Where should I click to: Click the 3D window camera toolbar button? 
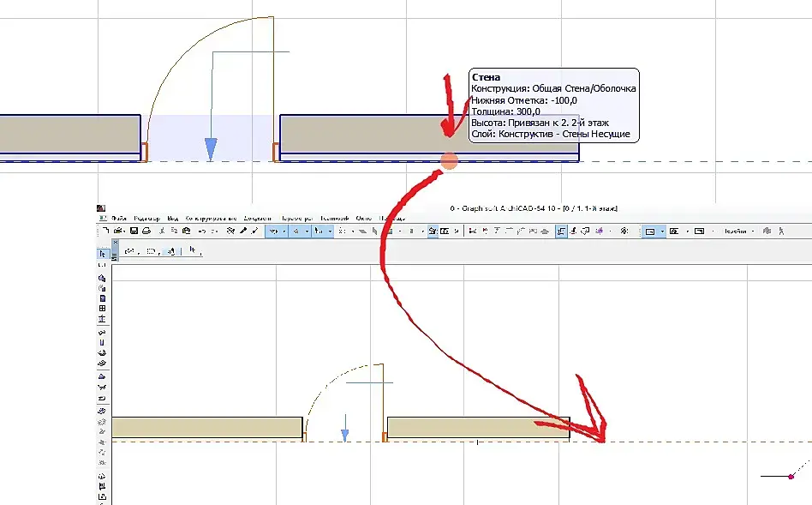coord(674,231)
